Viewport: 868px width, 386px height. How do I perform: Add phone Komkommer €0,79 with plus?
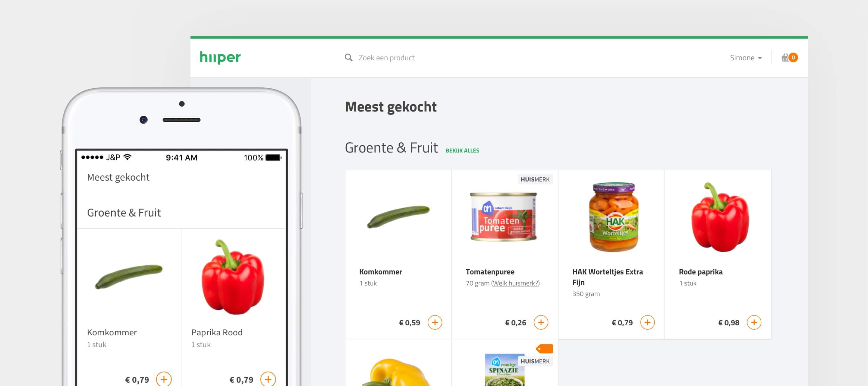coord(164,379)
